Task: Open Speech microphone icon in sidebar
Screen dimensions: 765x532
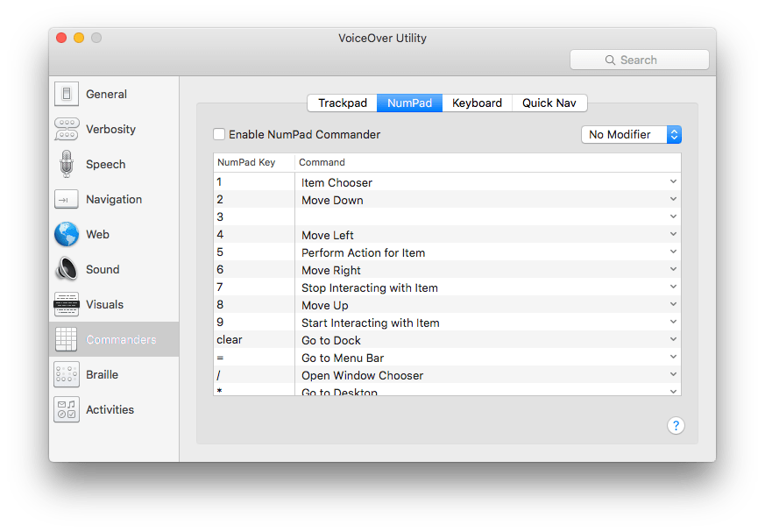Action: pyautogui.click(x=67, y=164)
